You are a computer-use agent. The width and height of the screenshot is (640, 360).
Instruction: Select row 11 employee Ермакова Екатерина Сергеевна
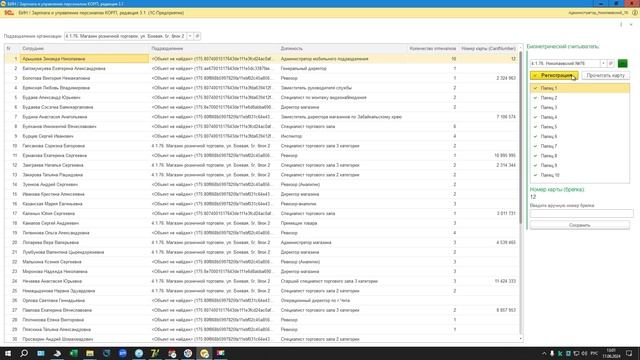(x=84, y=156)
